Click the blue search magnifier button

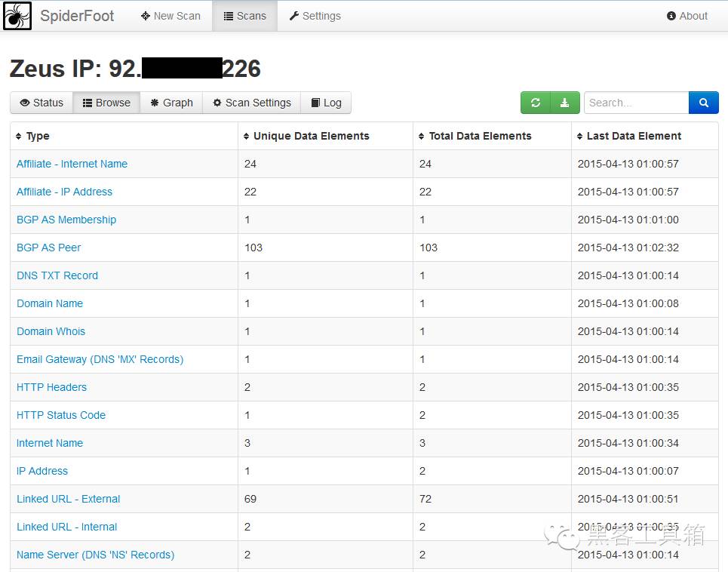pyautogui.click(x=703, y=103)
